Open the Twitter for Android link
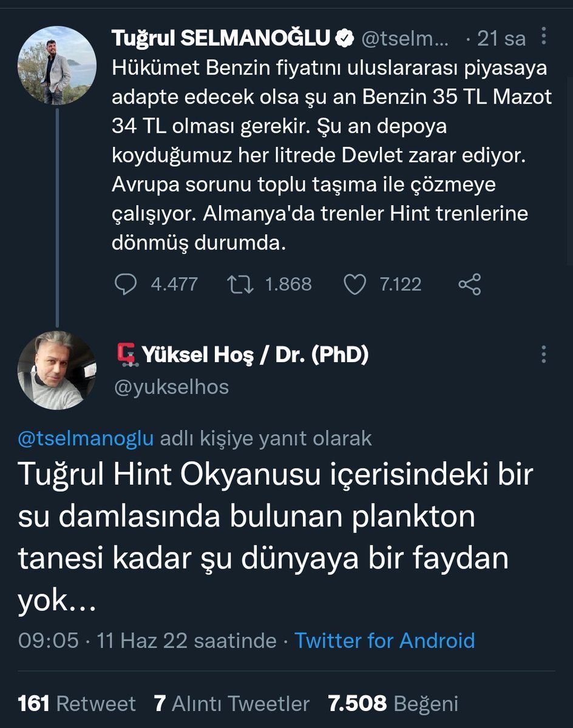 pyautogui.click(x=384, y=641)
